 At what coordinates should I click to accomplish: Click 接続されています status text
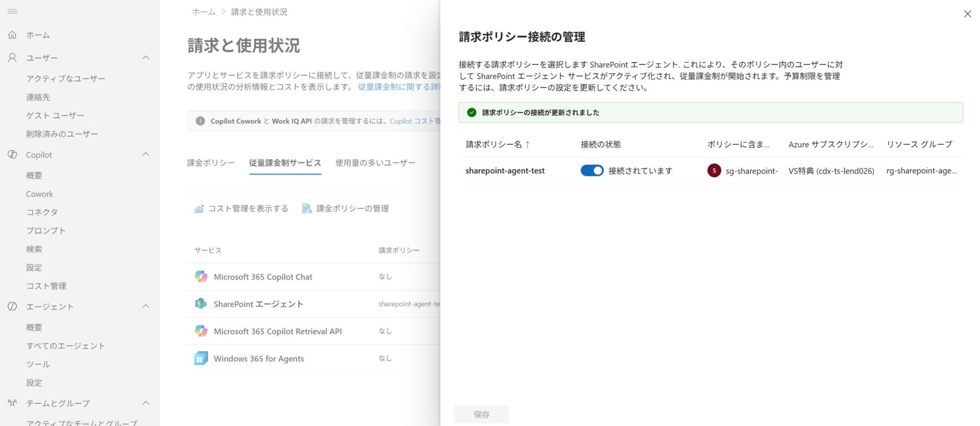point(640,171)
